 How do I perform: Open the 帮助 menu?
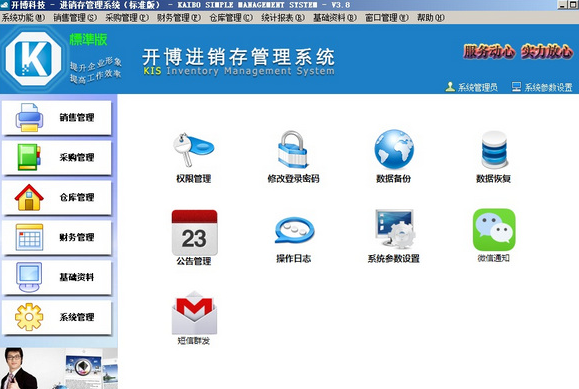431,17
